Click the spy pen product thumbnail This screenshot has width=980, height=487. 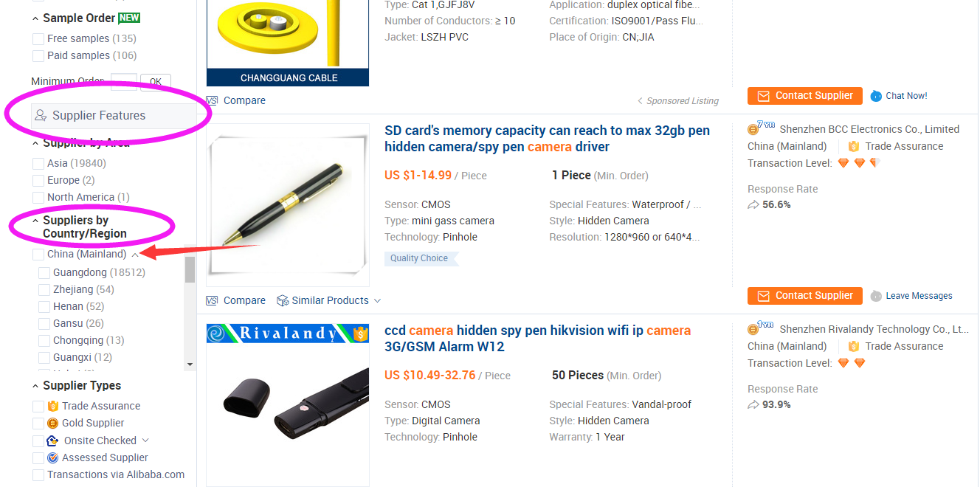coord(288,205)
